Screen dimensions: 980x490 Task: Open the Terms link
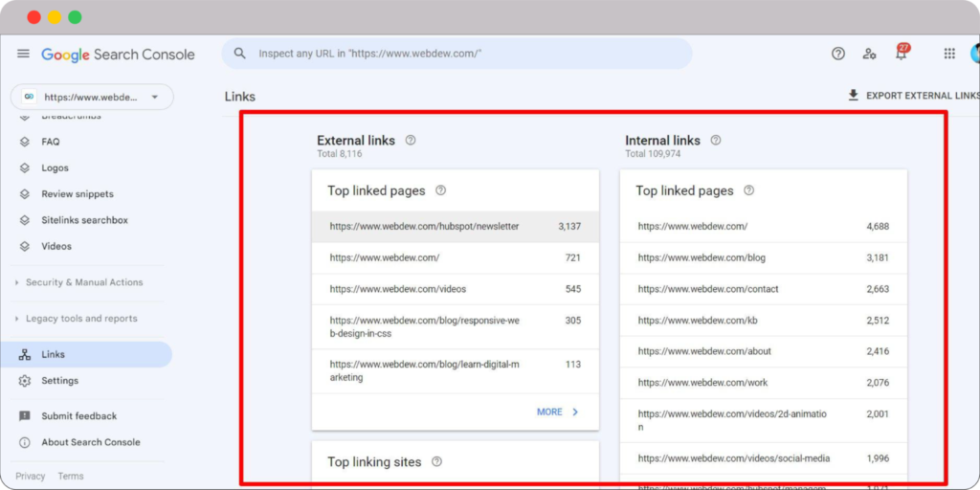pyautogui.click(x=71, y=477)
